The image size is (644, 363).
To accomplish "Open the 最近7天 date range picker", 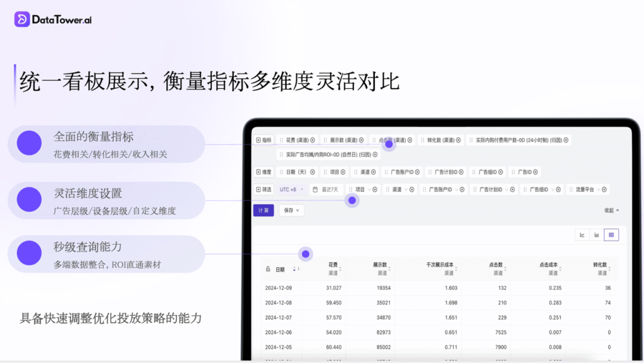I will click(x=326, y=189).
